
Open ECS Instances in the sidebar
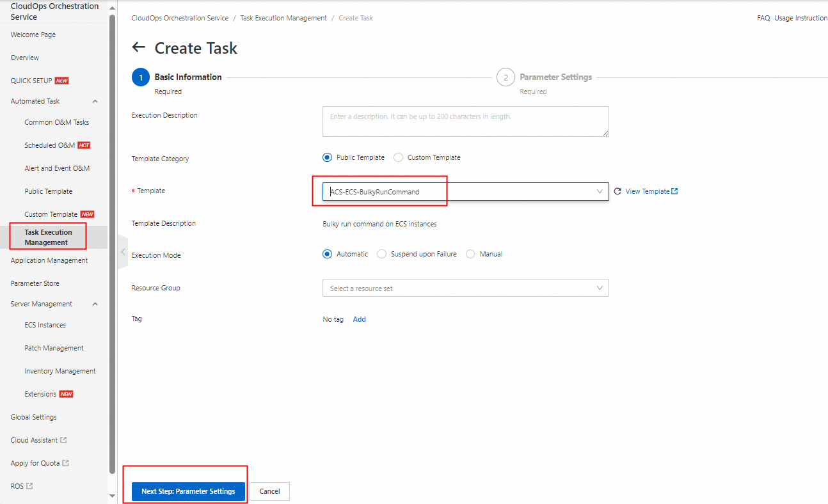45,325
